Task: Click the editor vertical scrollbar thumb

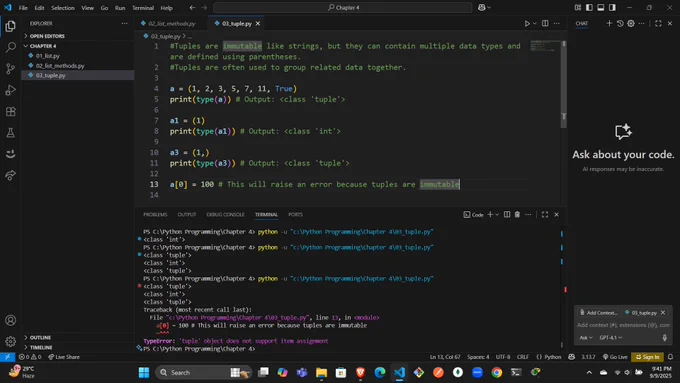Action: coord(563,85)
